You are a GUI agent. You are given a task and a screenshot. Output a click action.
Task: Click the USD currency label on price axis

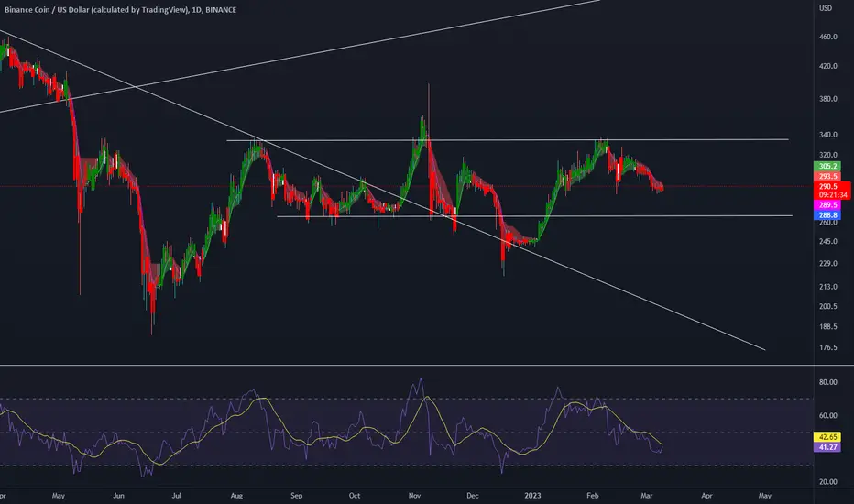click(826, 8)
